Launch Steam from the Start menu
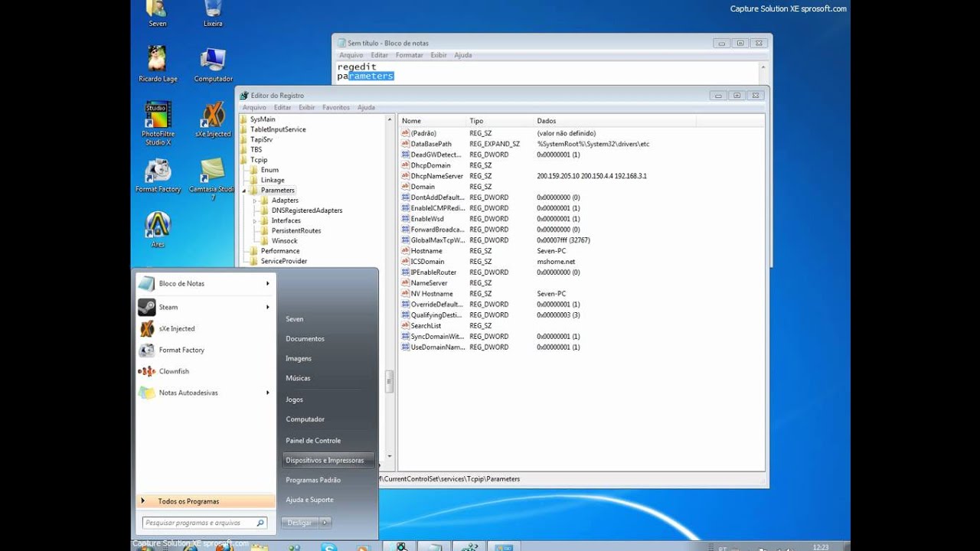This screenshot has height=551, width=980. (205, 307)
